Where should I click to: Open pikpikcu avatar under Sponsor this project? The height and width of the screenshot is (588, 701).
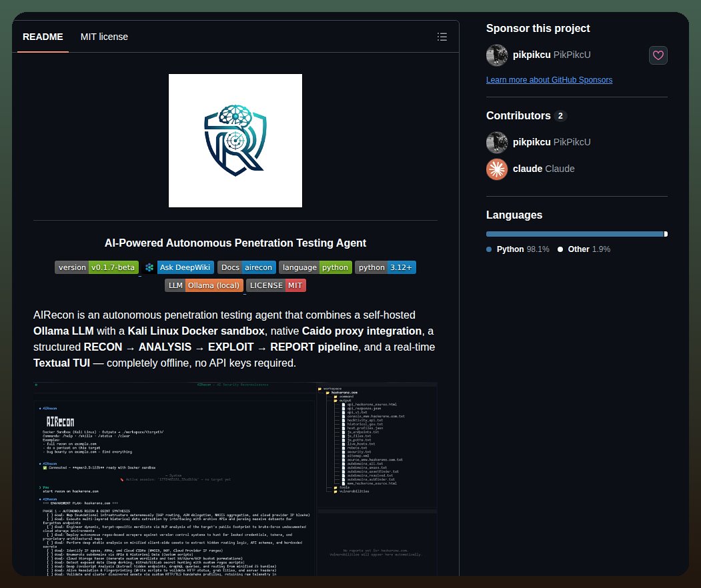point(497,55)
